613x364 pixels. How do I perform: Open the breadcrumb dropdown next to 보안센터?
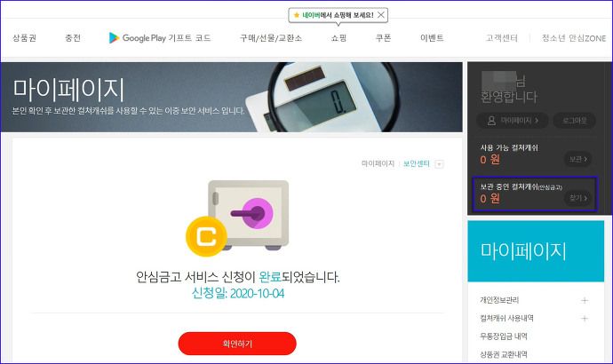[440, 164]
